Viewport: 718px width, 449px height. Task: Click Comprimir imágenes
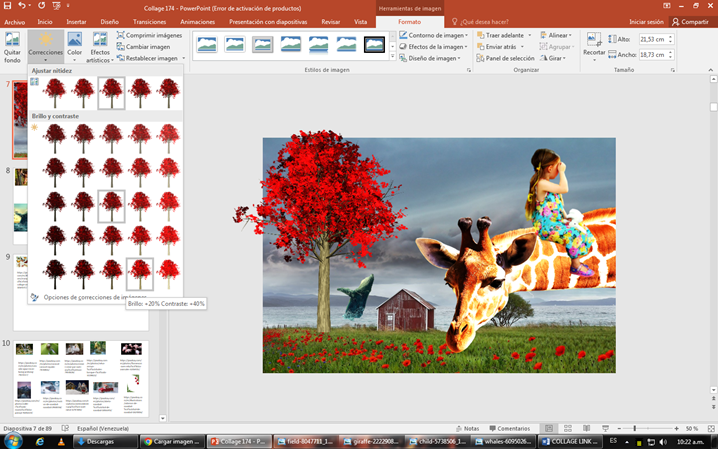(x=149, y=35)
